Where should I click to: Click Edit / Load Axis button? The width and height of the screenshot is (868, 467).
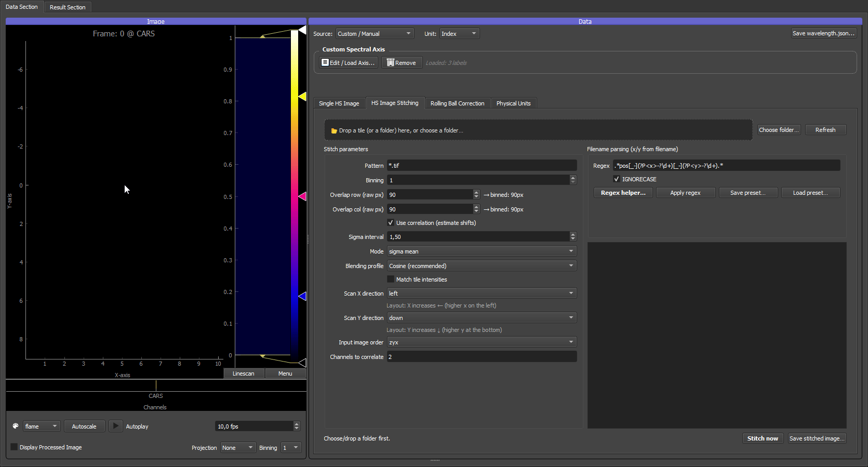coord(348,62)
